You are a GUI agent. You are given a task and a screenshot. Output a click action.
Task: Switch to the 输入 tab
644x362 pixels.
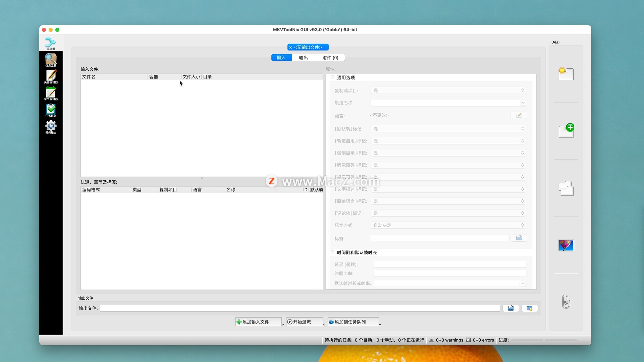click(x=281, y=58)
